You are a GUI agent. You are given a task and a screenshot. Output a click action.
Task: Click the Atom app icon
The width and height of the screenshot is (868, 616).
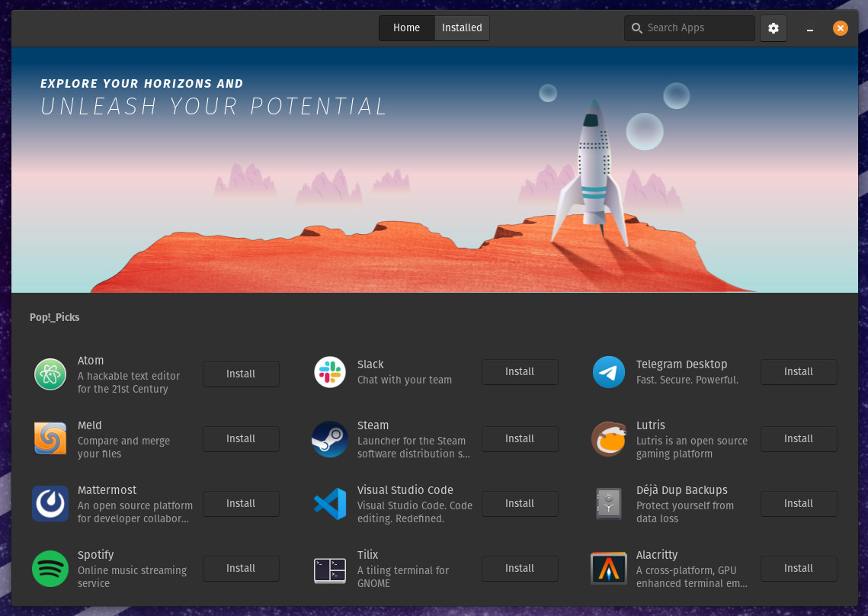pyautogui.click(x=50, y=374)
